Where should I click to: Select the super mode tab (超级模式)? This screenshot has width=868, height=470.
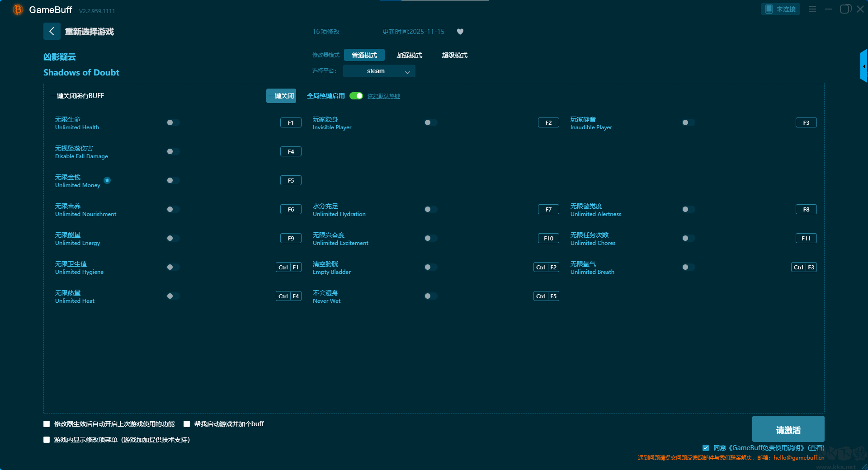(454, 55)
